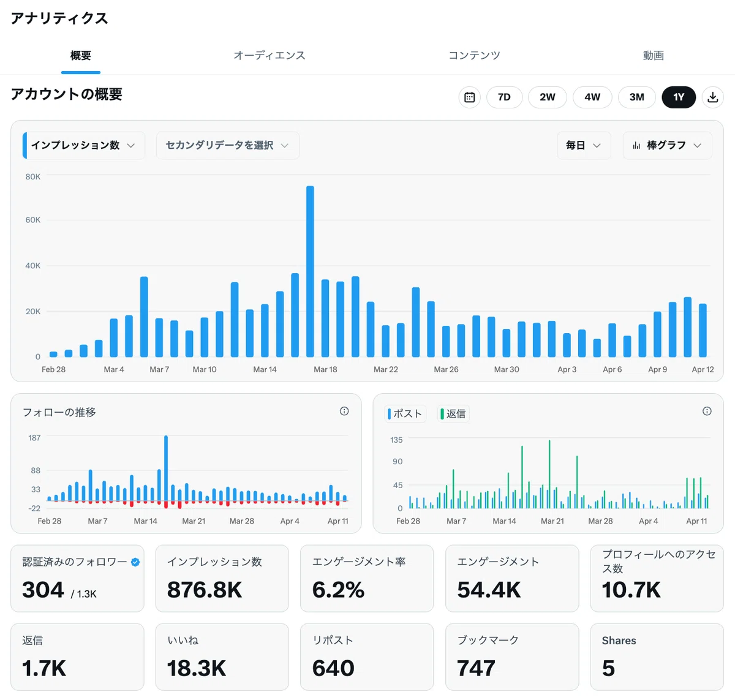Click the エンゲージメント率 6.2% card
This screenshot has height=700, width=735.
(x=367, y=578)
